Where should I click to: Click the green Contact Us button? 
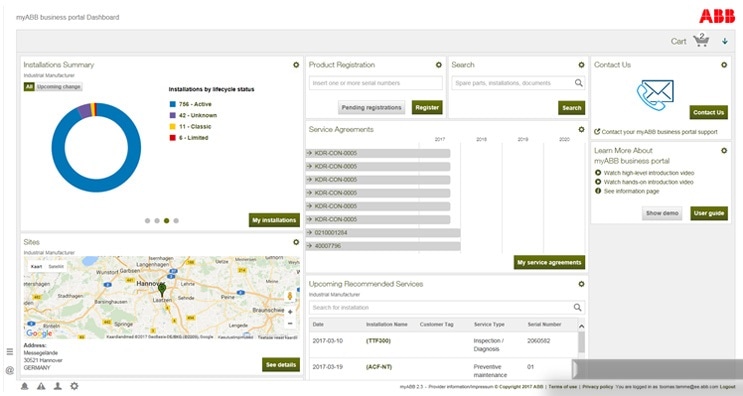tap(708, 112)
